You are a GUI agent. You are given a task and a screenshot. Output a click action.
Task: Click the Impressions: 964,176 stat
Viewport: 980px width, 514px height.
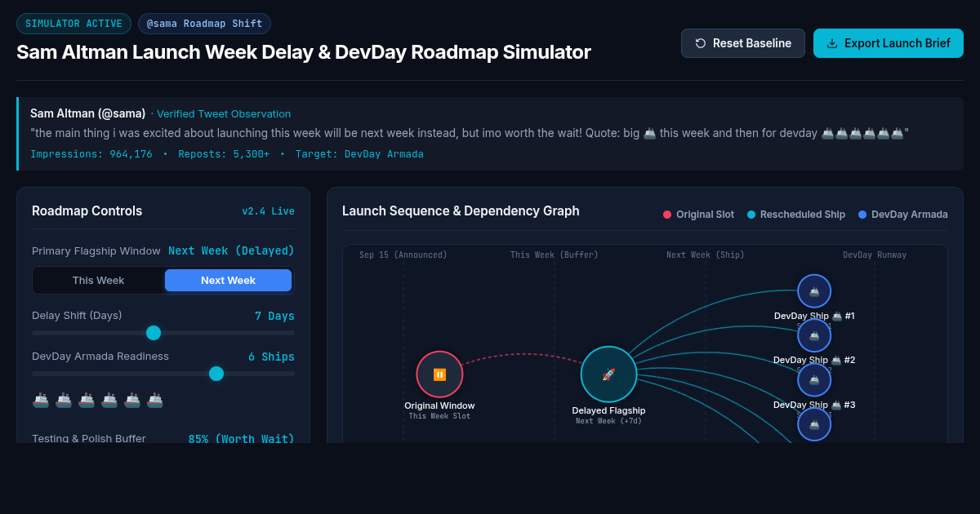(x=91, y=154)
